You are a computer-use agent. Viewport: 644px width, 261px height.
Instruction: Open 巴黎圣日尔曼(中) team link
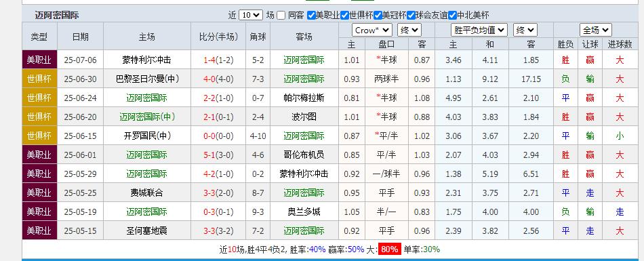point(148,79)
